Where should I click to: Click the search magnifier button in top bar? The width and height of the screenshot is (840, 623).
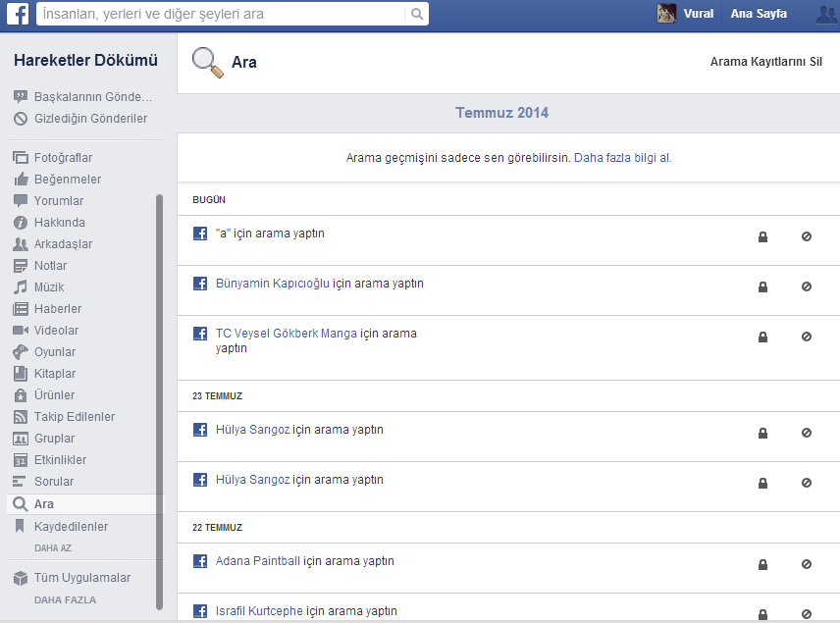click(417, 14)
